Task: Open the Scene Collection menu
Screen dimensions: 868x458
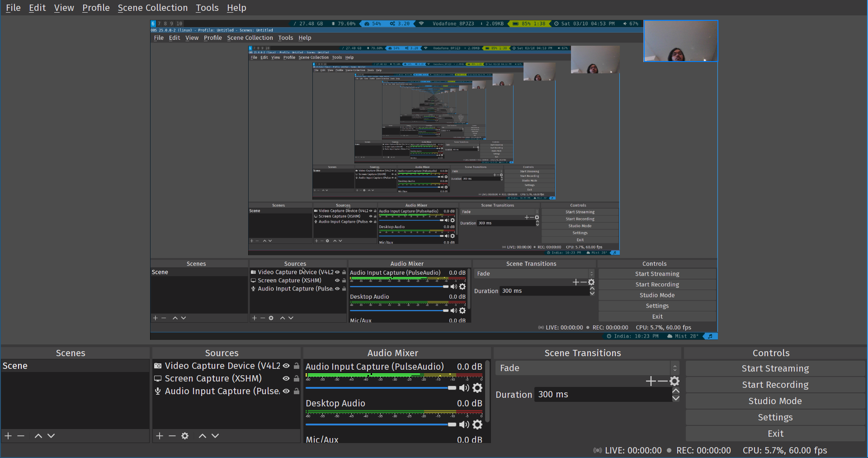Action: tap(153, 8)
